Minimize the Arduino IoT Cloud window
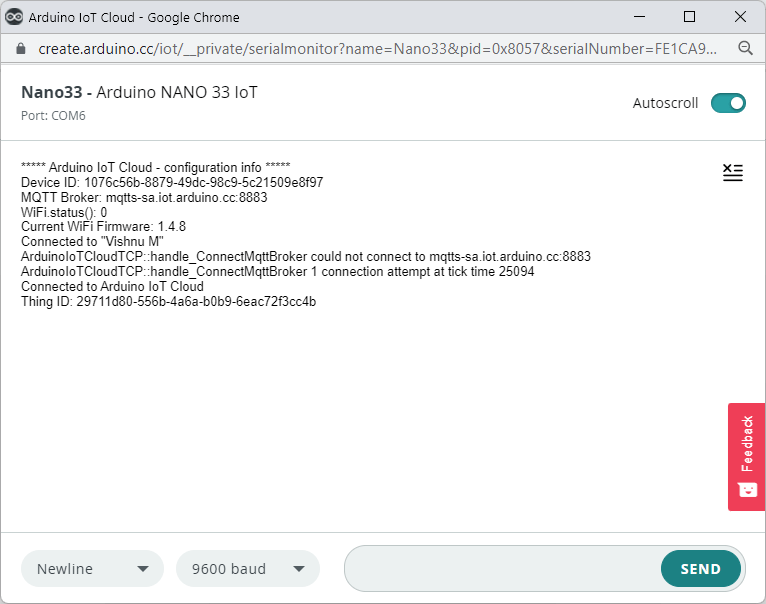 coord(639,17)
